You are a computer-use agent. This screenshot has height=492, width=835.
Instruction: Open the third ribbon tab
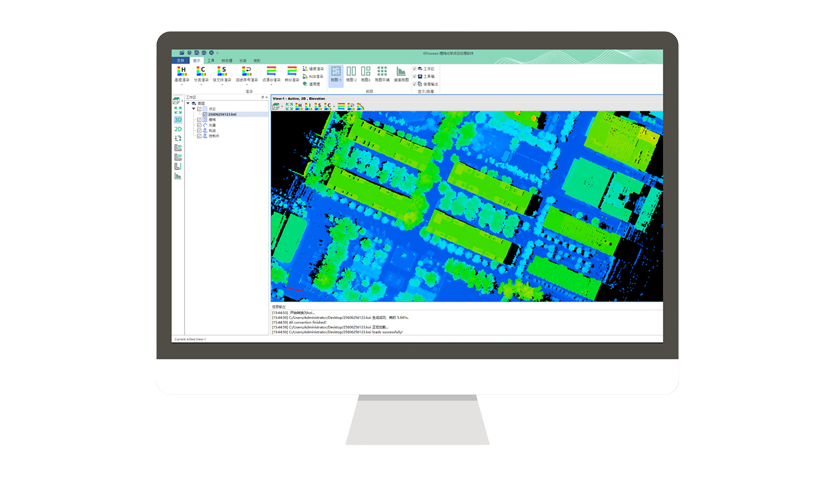pyautogui.click(x=211, y=60)
